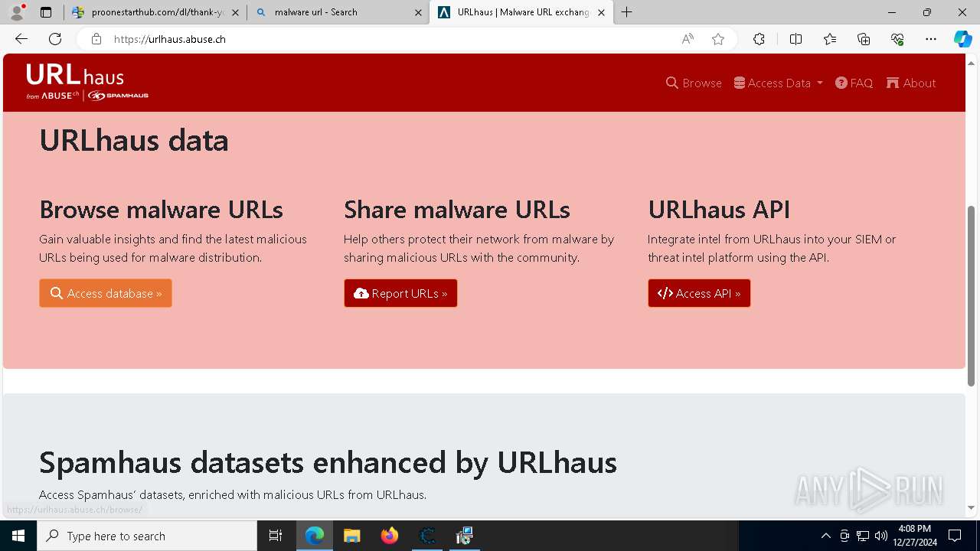Open Microsoft Edge from the taskbar
The image size is (980, 551).
coord(315,536)
